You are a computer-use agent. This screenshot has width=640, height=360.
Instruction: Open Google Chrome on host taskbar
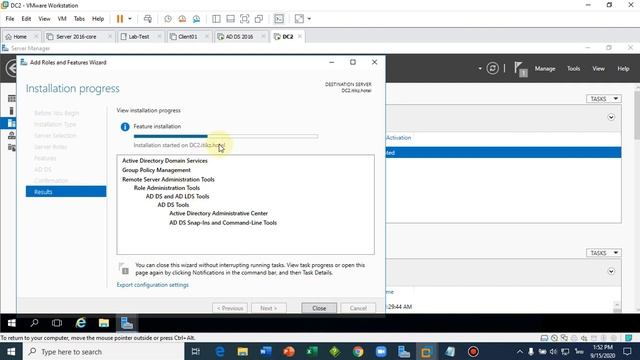[x=358, y=352]
